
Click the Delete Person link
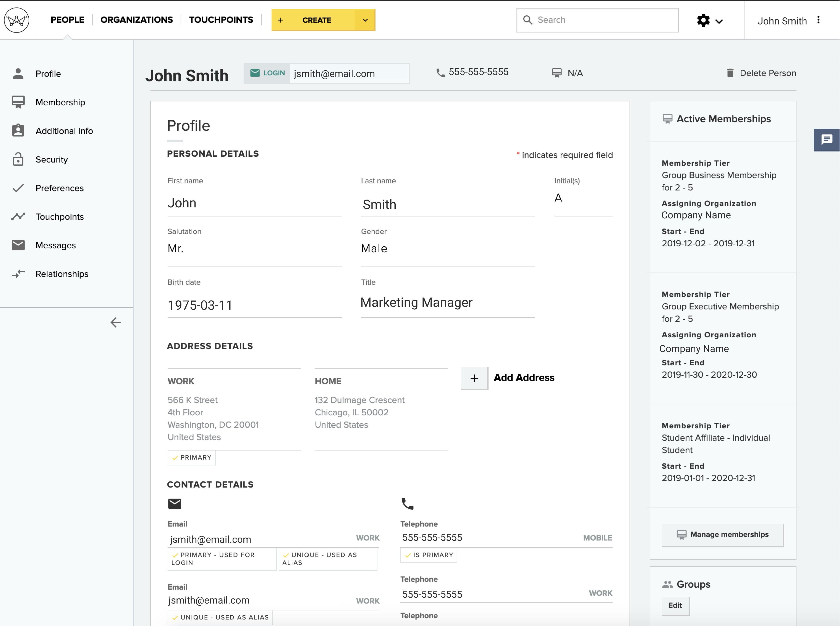point(768,73)
